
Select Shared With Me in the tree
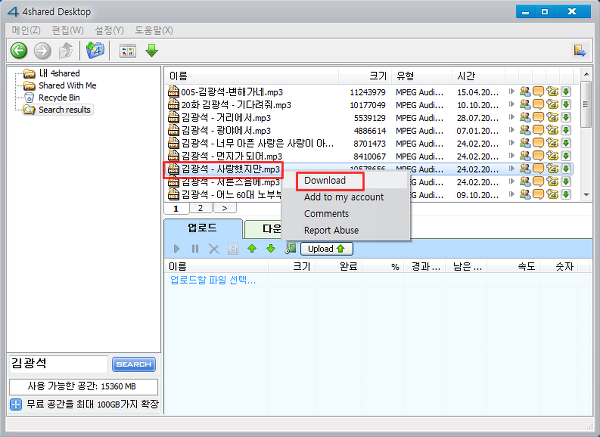(x=67, y=85)
